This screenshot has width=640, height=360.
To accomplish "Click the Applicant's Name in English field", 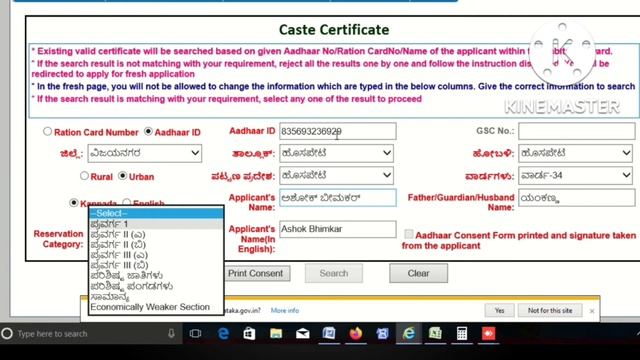I will click(338, 229).
